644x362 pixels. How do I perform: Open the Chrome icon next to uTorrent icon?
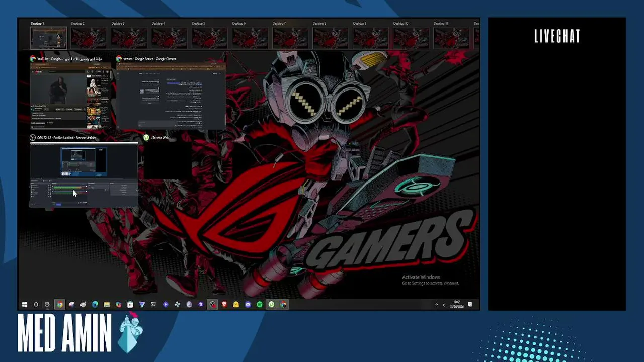(284, 304)
